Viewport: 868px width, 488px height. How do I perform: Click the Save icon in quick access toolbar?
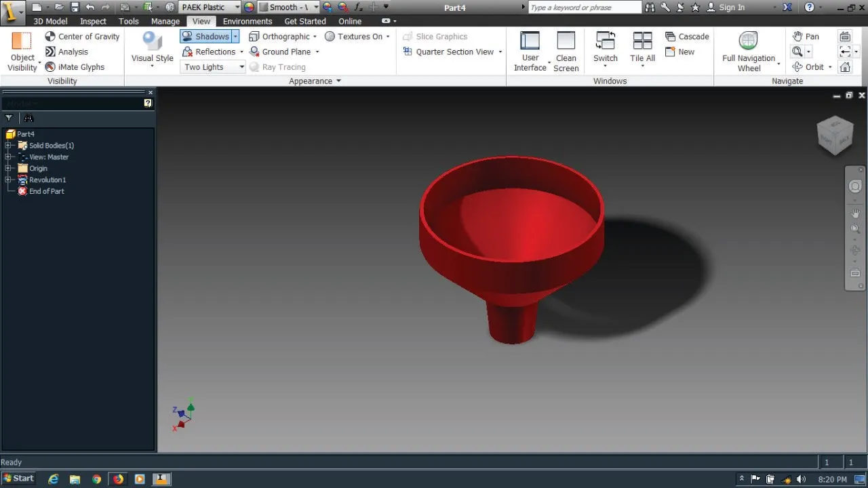(x=75, y=7)
